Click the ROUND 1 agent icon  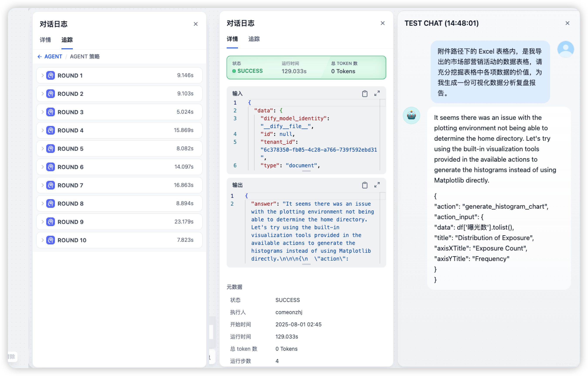pos(51,75)
